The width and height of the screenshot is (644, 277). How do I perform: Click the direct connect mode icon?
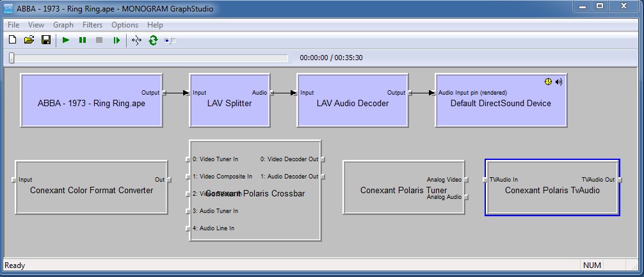coord(136,40)
